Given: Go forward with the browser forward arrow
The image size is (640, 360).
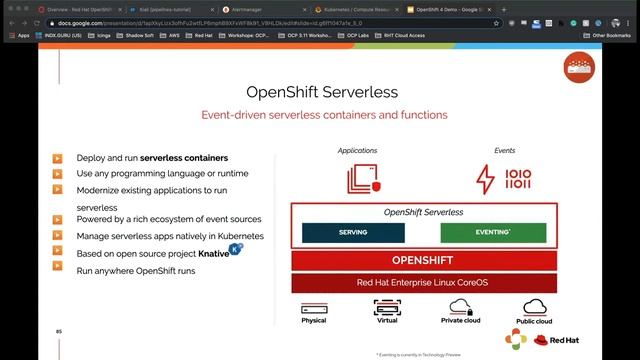Looking at the screenshot, I should coord(24,23).
